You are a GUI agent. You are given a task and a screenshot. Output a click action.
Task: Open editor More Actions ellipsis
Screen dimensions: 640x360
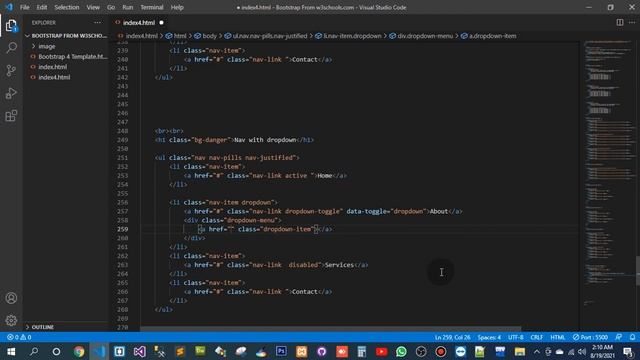(x=632, y=22)
